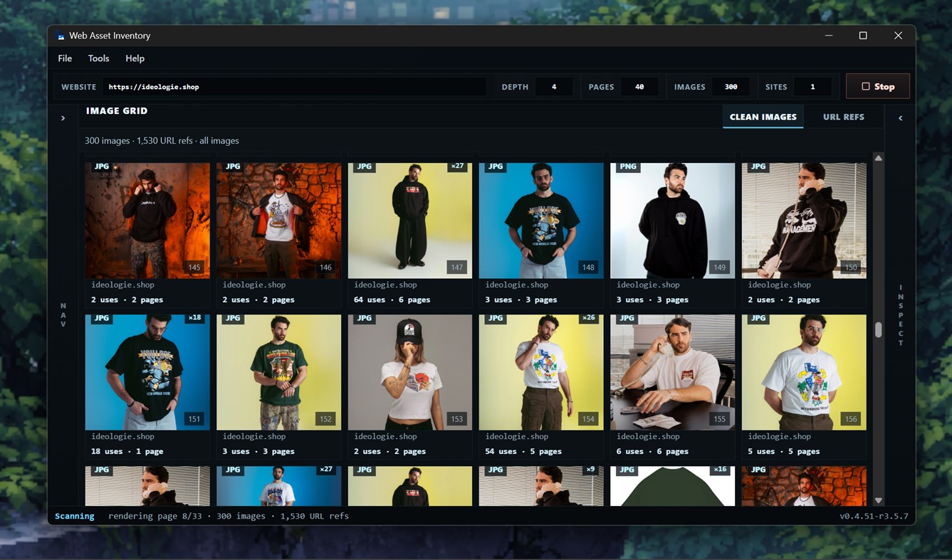Click the ideologie.shop label under image 153
Image resolution: width=952 pixels, height=560 pixels.
(385, 436)
